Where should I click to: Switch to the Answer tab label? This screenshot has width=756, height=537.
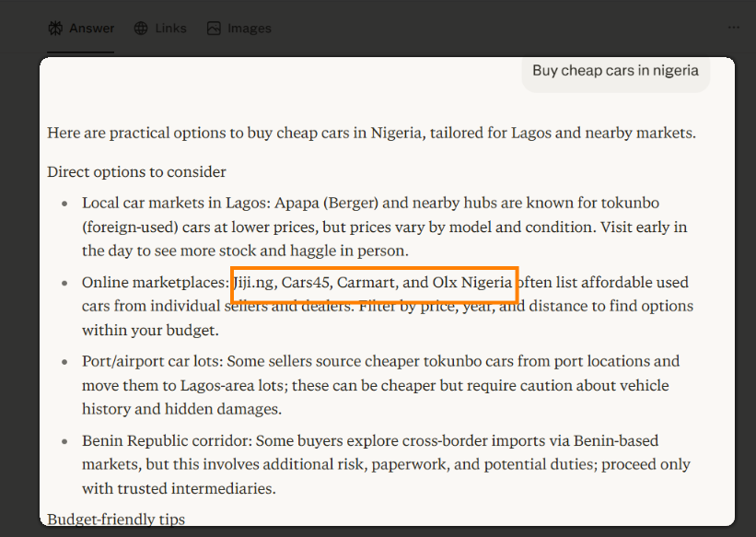(x=91, y=29)
